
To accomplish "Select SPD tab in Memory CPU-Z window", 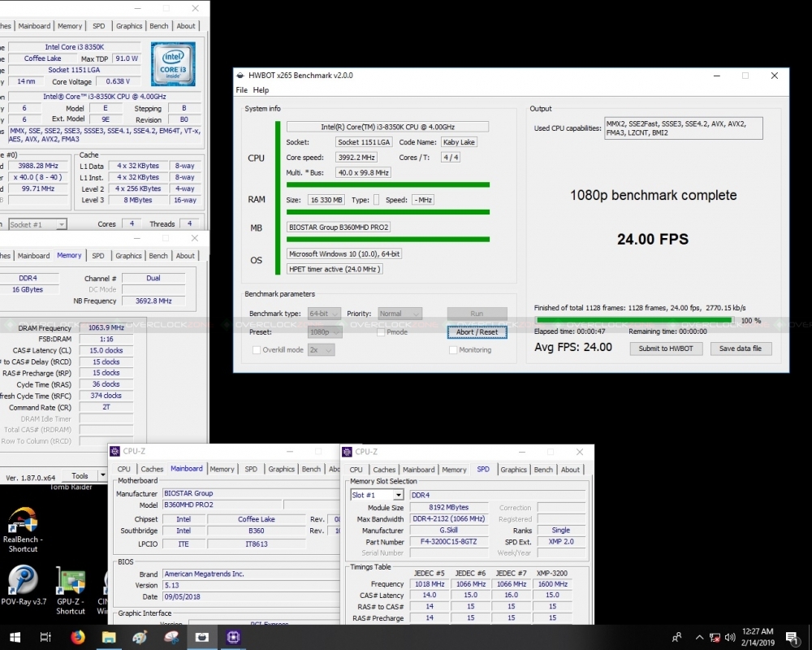I will [98, 256].
